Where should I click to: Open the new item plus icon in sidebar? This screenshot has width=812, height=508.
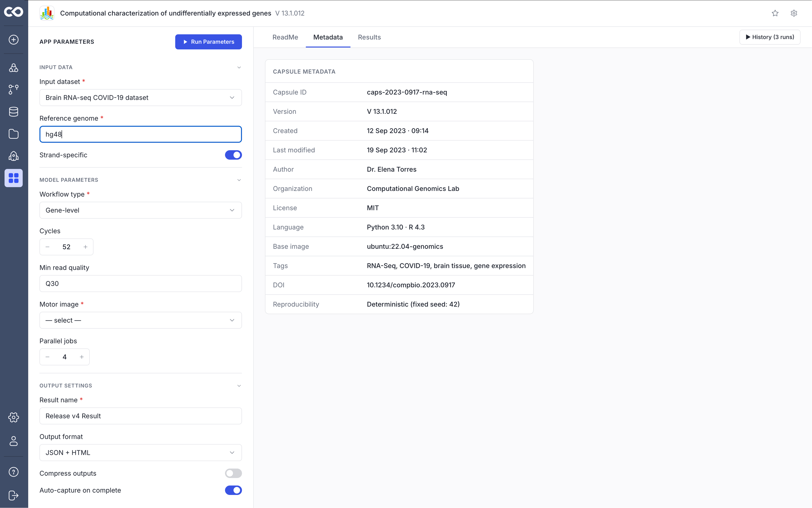point(13,40)
